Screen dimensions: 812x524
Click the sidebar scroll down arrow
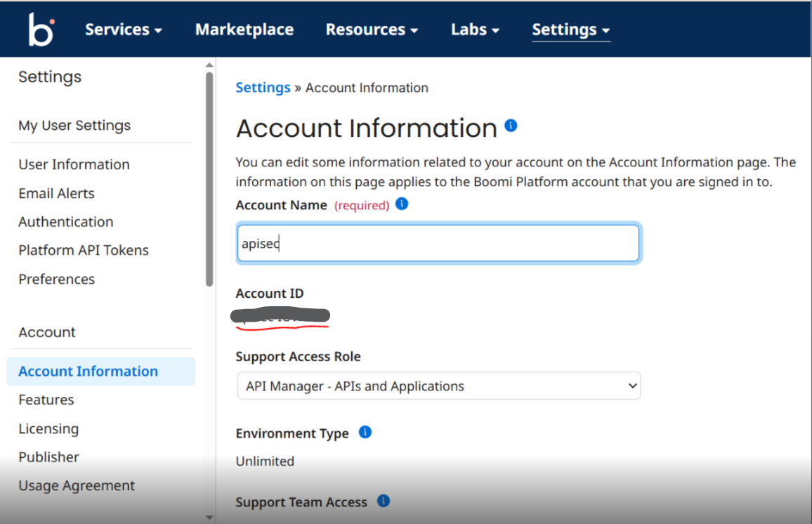(x=209, y=517)
